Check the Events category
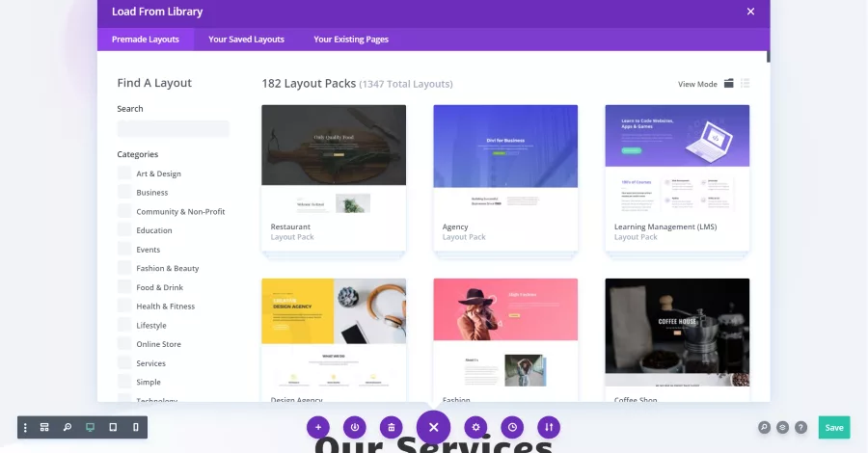 click(124, 250)
